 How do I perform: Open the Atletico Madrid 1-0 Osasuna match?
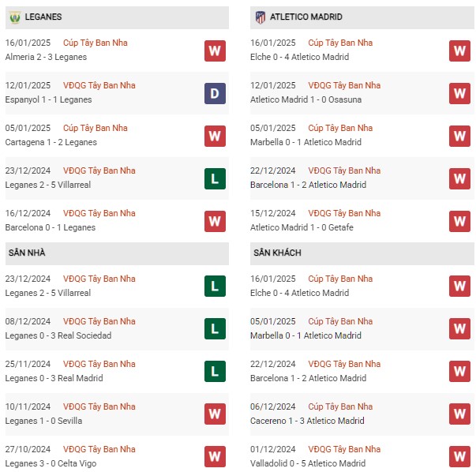coord(305,100)
